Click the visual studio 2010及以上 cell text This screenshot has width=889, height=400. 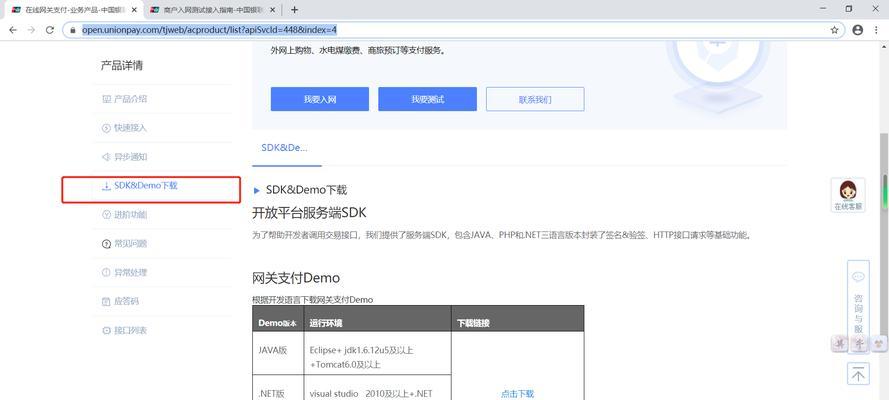pyautogui.click(x=371, y=394)
